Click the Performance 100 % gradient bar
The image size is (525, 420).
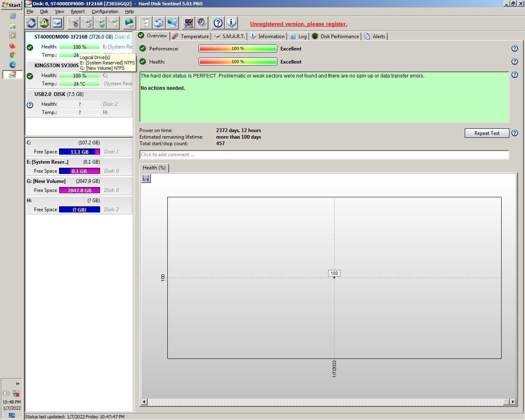[238, 48]
